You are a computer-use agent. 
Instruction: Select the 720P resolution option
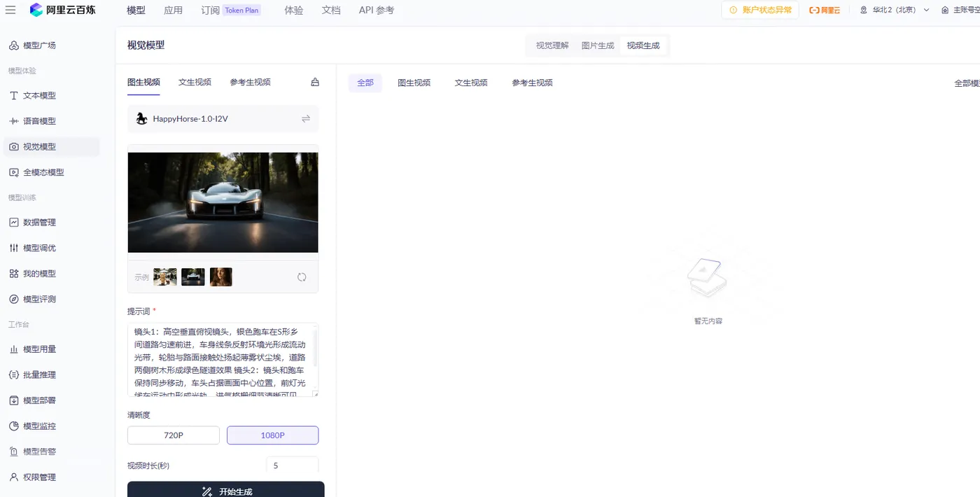coord(173,435)
